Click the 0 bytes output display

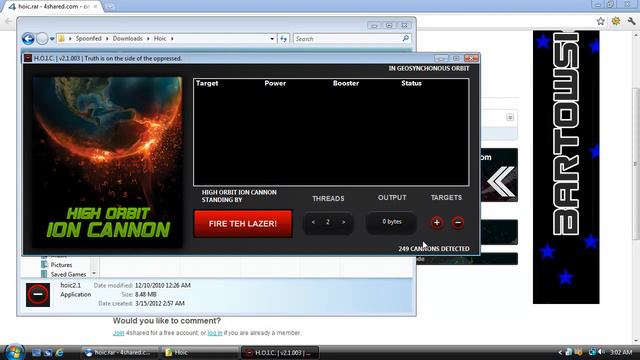tap(391, 222)
